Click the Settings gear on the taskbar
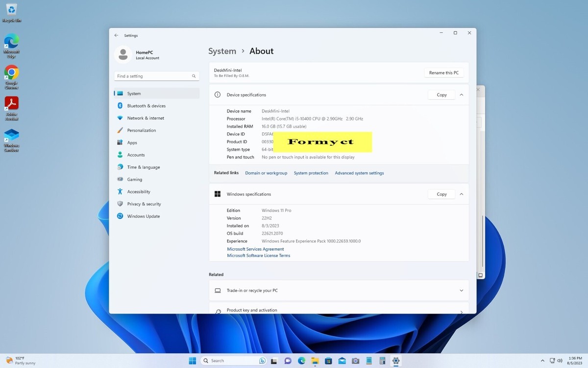The width and height of the screenshot is (588, 368). [x=396, y=361]
